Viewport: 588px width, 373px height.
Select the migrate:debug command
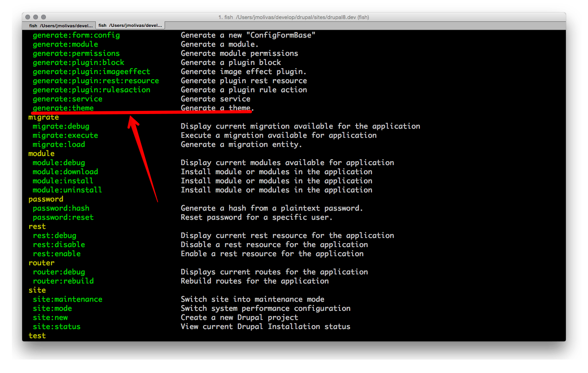pos(61,126)
